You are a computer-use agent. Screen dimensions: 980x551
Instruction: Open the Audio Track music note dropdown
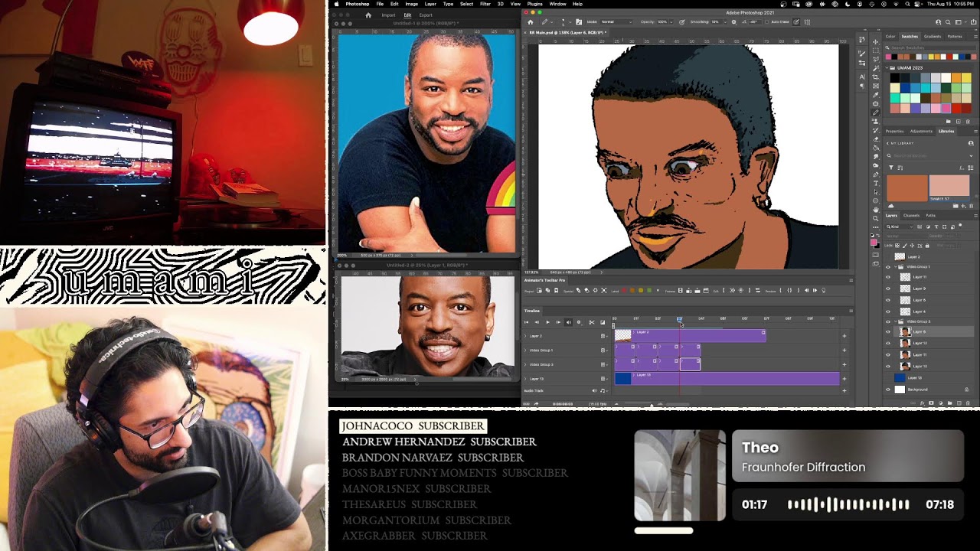coord(603,391)
